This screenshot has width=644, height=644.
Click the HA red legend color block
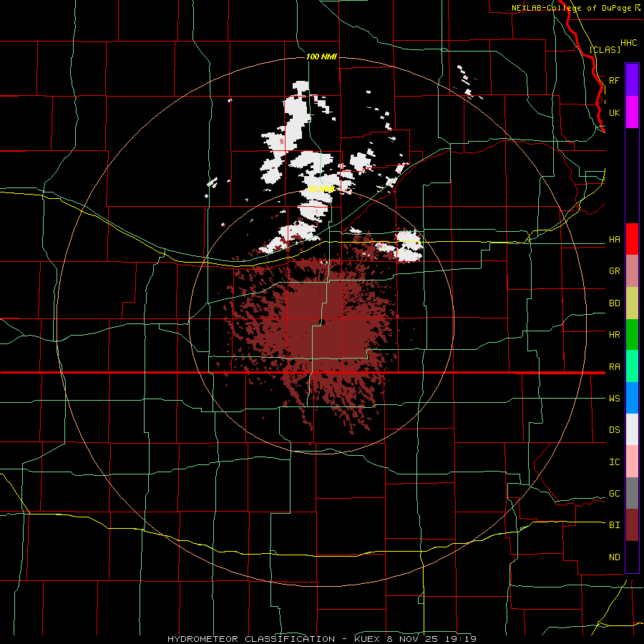tap(632, 239)
